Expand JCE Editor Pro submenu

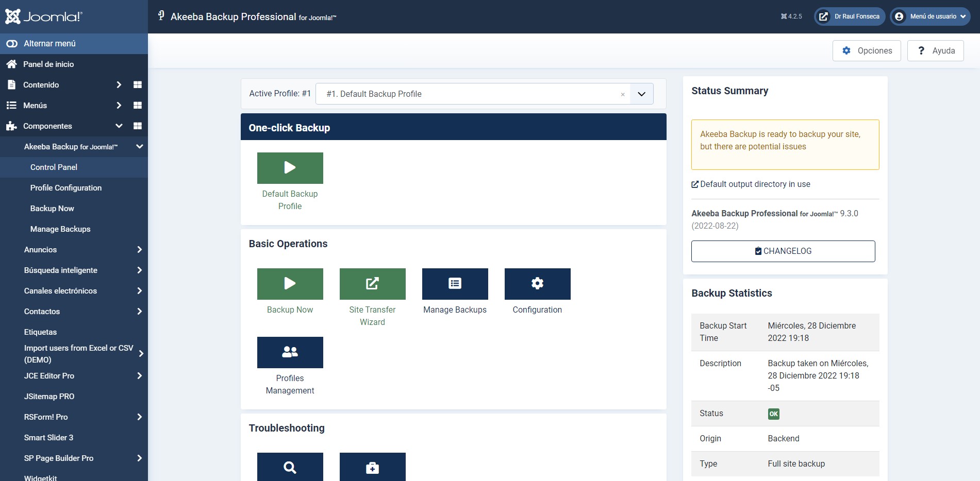point(139,376)
